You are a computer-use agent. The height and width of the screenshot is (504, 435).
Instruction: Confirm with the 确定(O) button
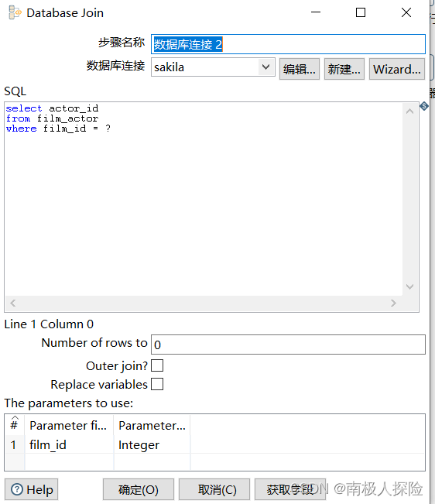point(139,489)
